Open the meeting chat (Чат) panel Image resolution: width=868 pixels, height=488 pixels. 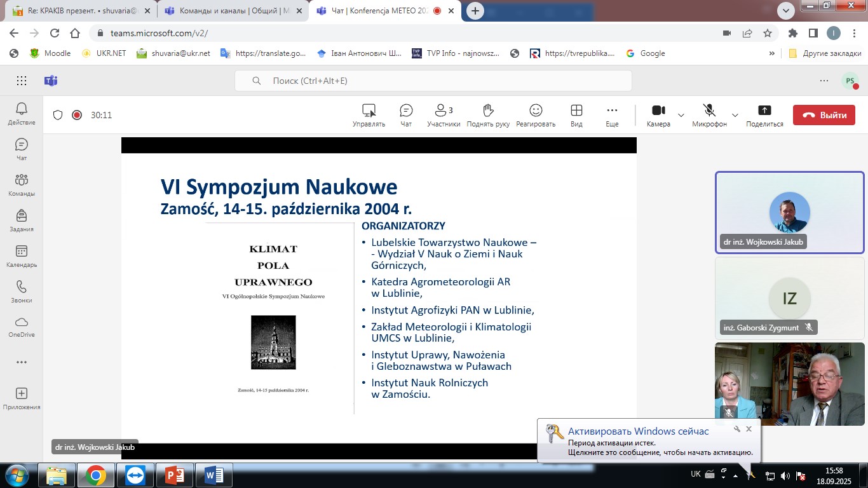tap(406, 115)
